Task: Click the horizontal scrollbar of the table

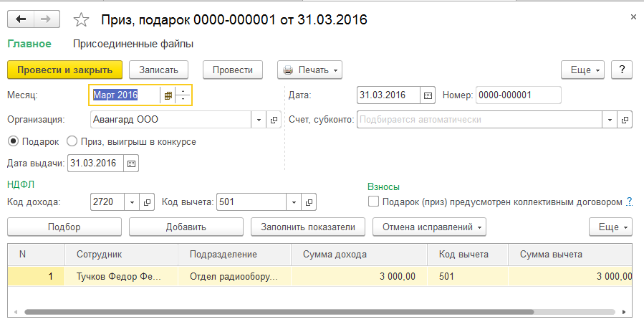Action: (279, 312)
